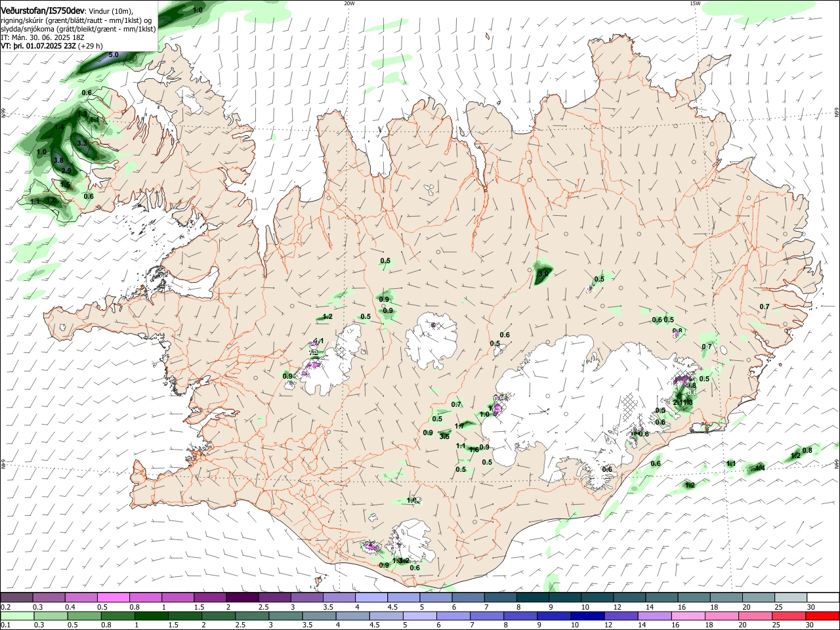The image size is (840, 630).
Task: Click the 3.0 precipitation value on map
Action: 543,273
